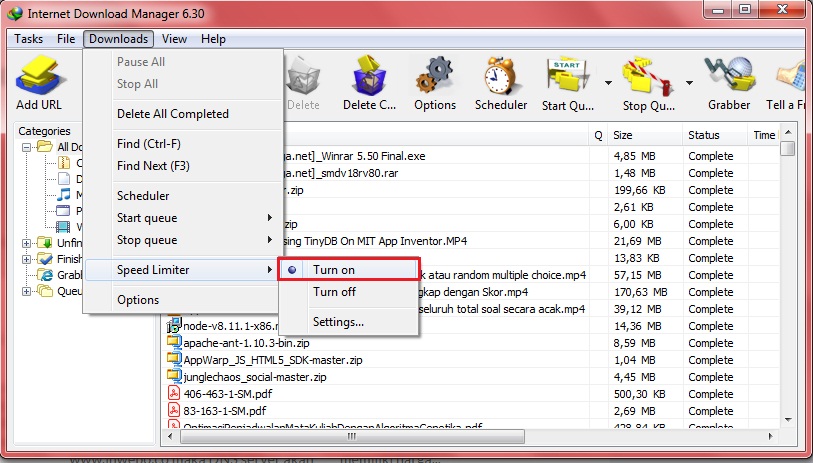Image resolution: width=813 pixels, height=463 pixels.
Task: Sort by the Status column header
Action: 716,135
